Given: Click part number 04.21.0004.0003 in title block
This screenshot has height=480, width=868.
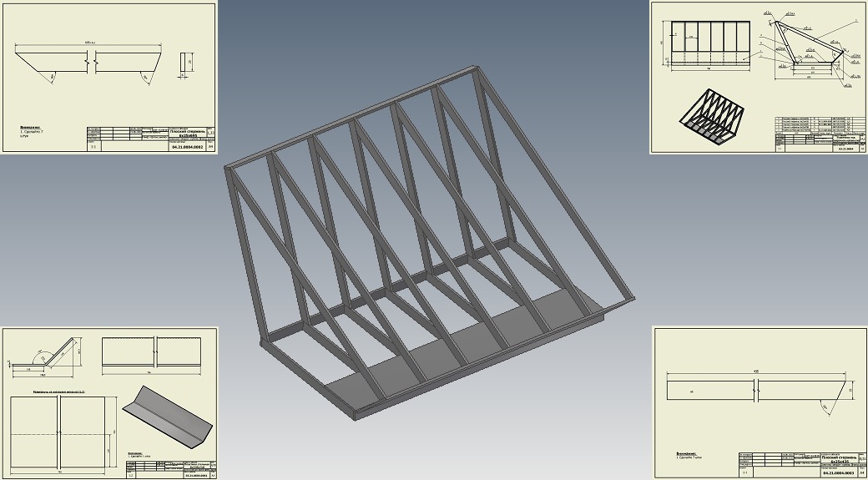Looking at the screenshot, I should pyautogui.click(x=838, y=472).
